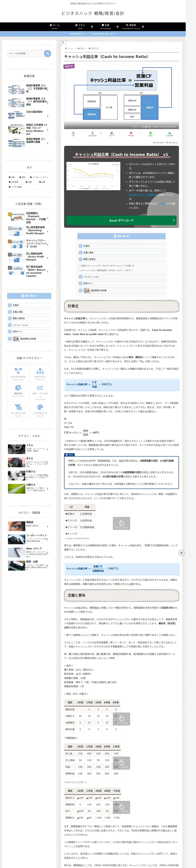
Task: Click the site search magnifier button
Action: coord(47,53)
